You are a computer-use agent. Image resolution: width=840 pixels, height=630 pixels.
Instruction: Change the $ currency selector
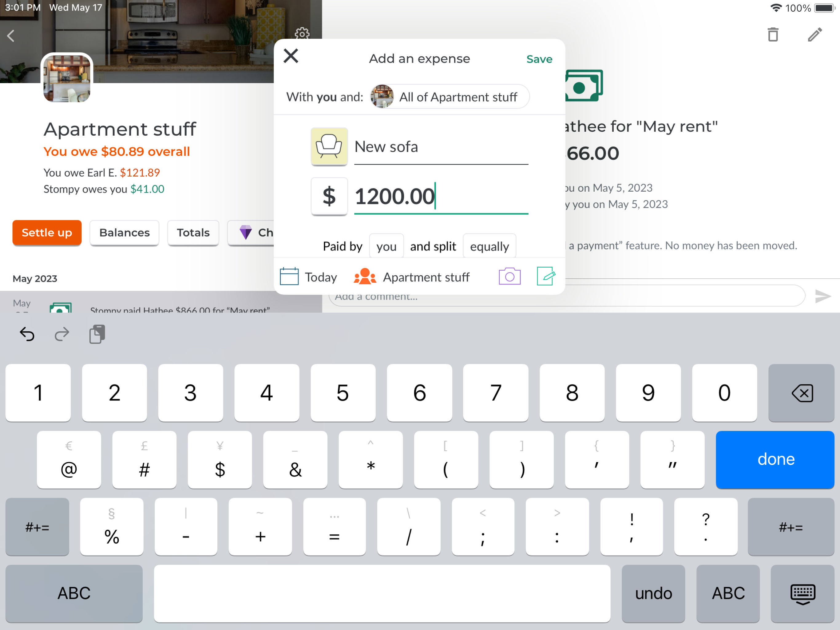(x=329, y=196)
